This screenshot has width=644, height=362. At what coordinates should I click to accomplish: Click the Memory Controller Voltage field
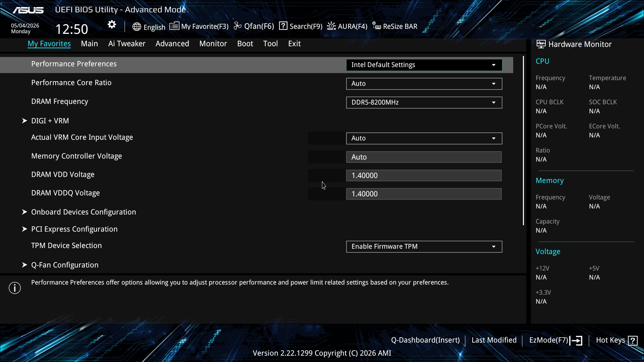(424, 157)
